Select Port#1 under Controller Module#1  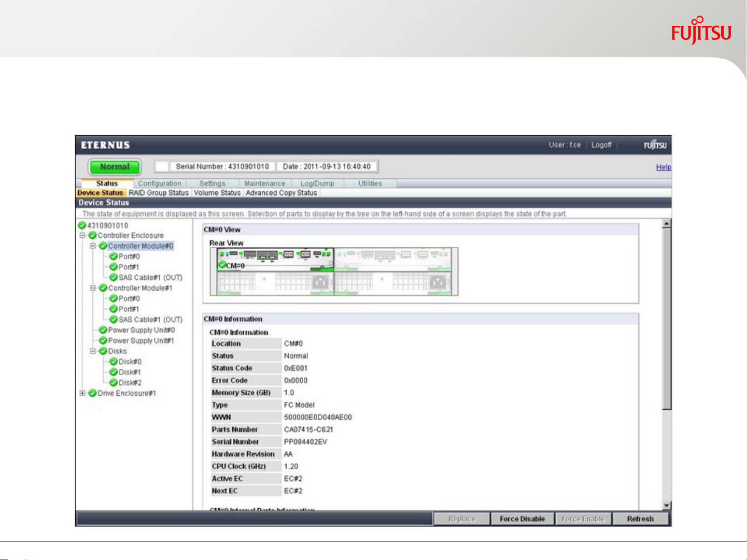pos(129,309)
